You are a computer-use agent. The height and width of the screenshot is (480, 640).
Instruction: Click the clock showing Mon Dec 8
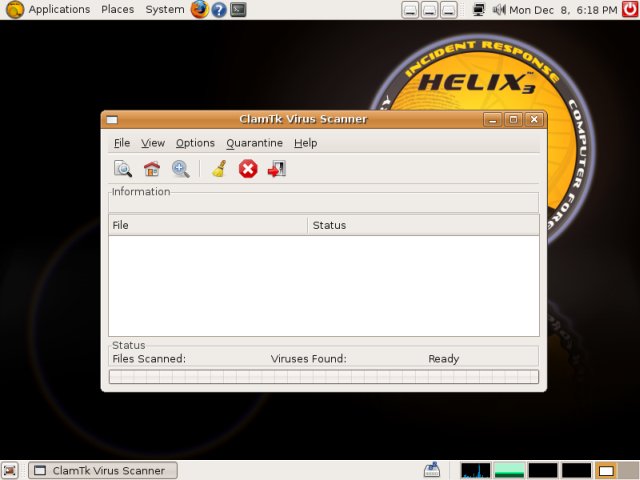pyautogui.click(x=563, y=10)
